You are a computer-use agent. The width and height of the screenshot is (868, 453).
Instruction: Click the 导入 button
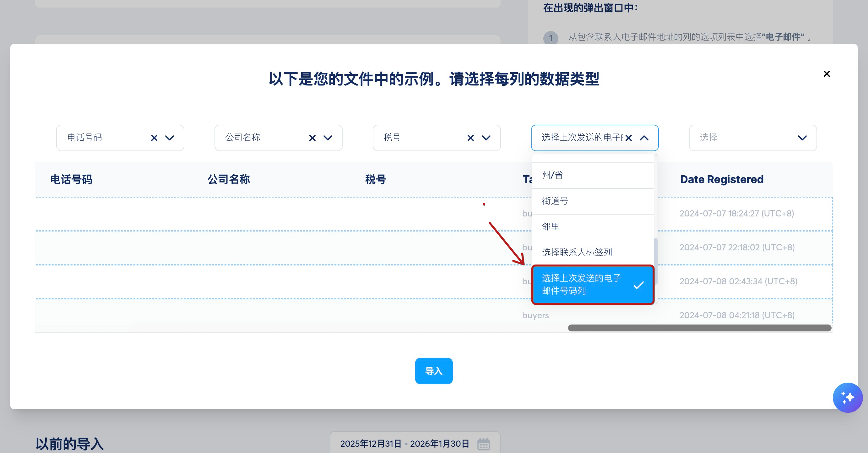pos(434,371)
